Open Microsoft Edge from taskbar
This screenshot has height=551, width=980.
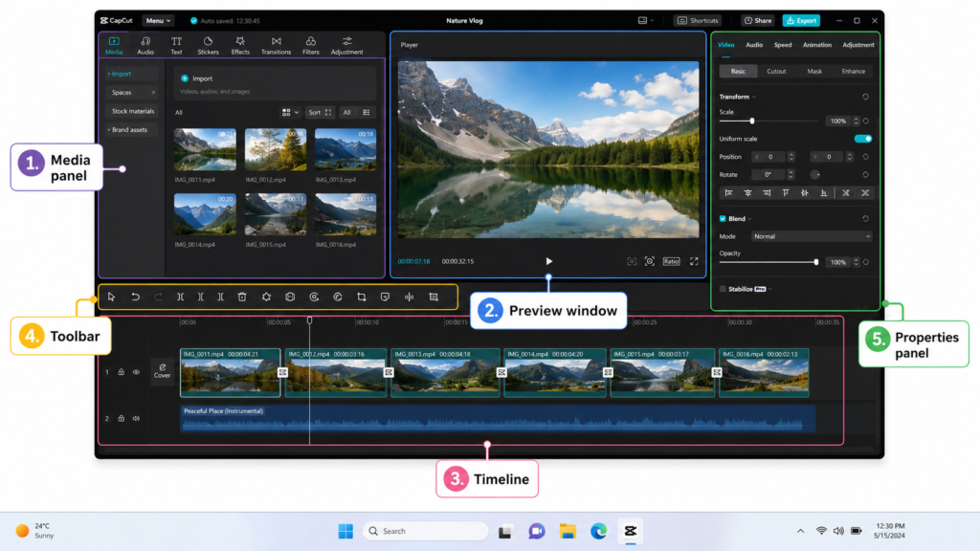599,531
